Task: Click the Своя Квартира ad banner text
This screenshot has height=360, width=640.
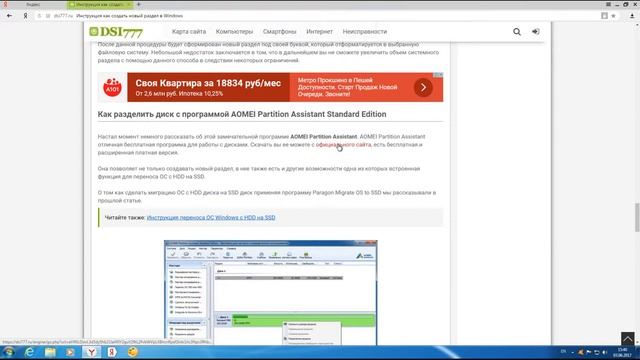Action: pyautogui.click(x=208, y=83)
